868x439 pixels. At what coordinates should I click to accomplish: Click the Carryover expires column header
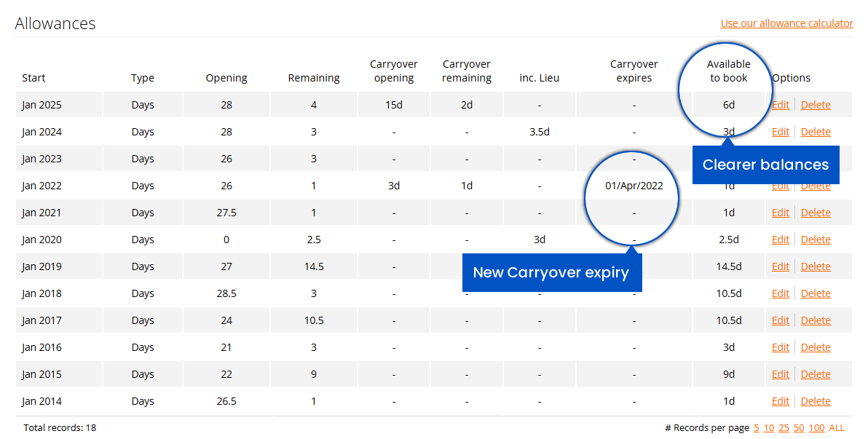pyautogui.click(x=634, y=71)
